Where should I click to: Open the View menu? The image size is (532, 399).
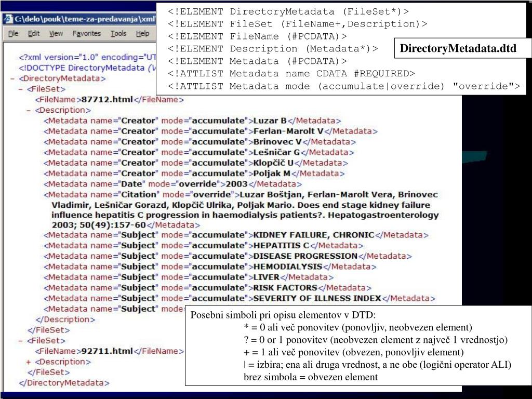[56, 33]
